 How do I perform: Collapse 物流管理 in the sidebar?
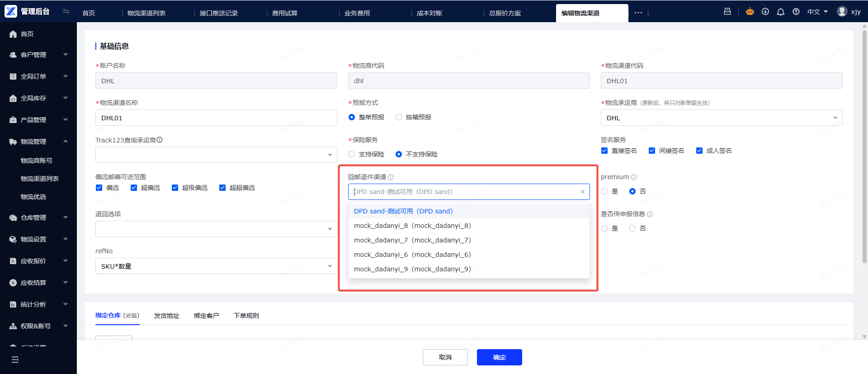click(38, 142)
